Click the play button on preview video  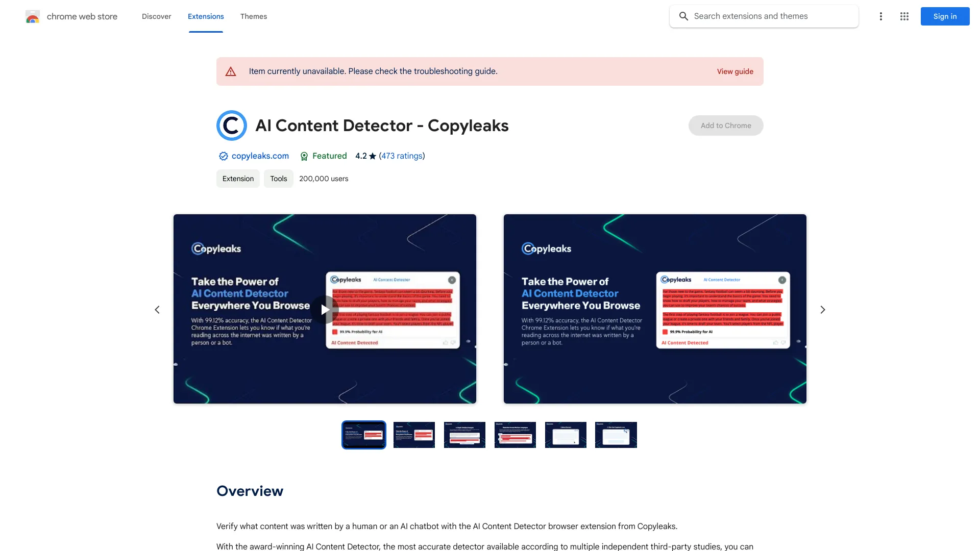pos(325,309)
